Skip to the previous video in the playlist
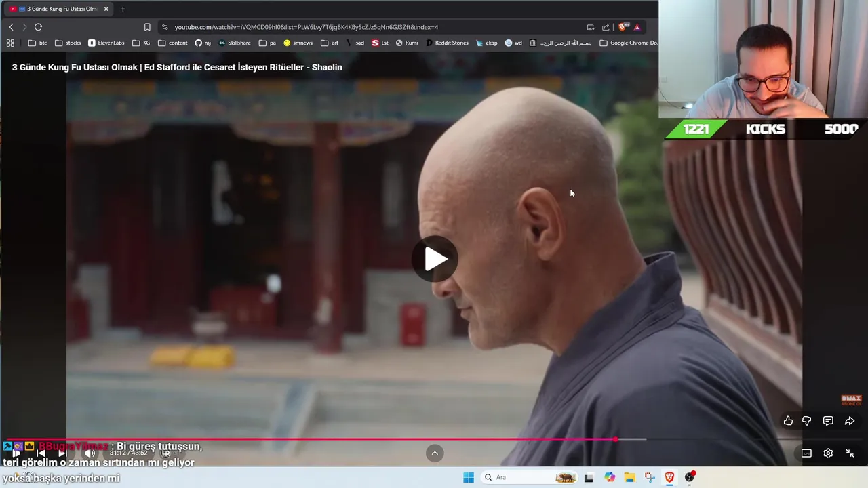The width and height of the screenshot is (868, 488). [x=41, y=453]
